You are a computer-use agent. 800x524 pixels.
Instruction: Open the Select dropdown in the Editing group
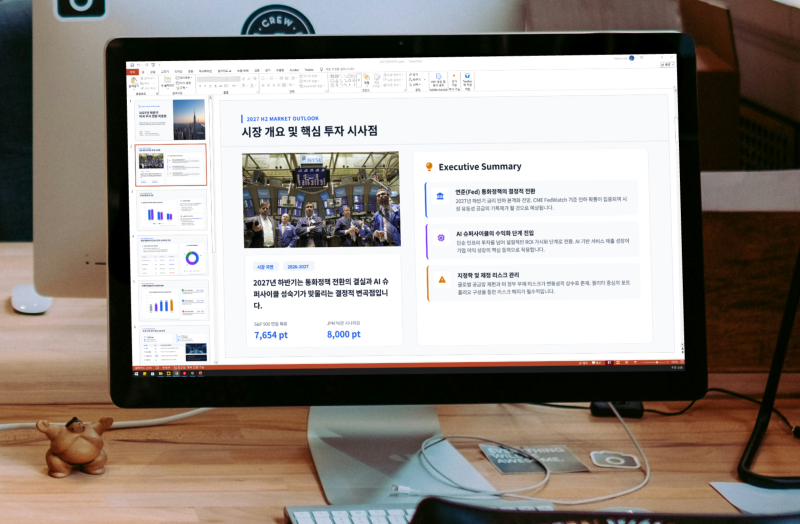pos(415,84)
